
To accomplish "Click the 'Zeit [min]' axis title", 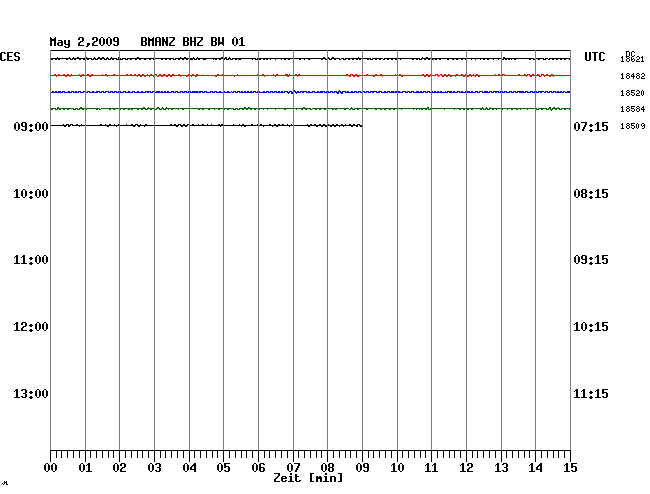I will coord(308,478).
